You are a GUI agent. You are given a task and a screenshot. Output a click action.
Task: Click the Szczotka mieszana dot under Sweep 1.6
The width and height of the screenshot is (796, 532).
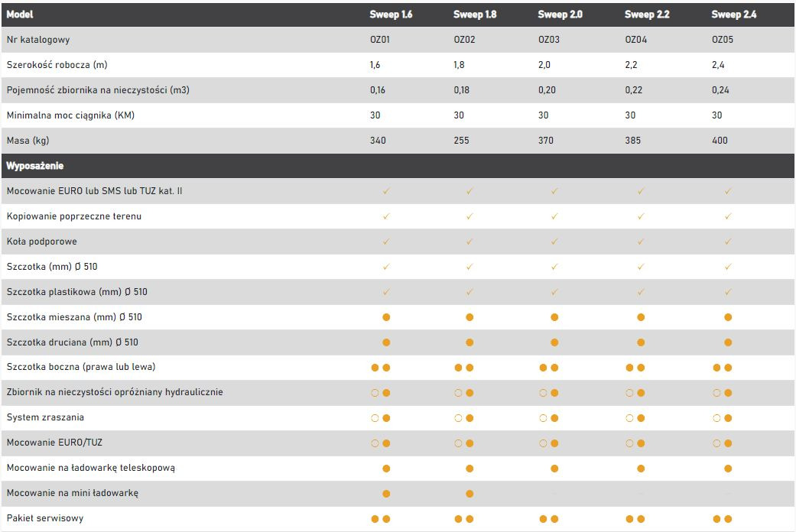(x=386, y=317)
